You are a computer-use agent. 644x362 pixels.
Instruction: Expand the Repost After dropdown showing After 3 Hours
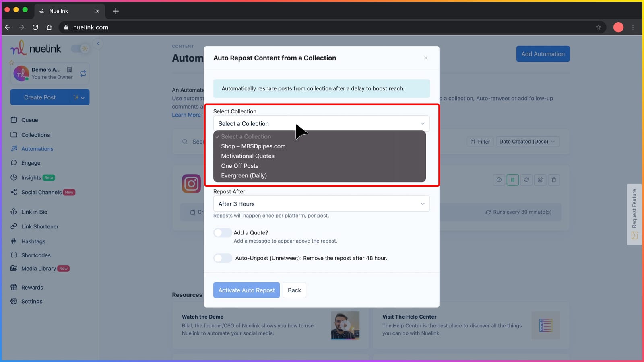tap(321, 204)
